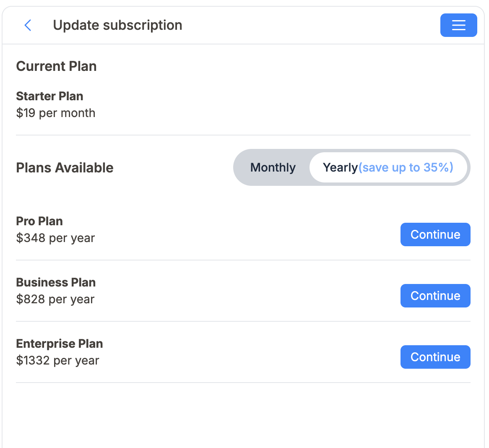Click the 'Update subscription' header title
This screenshot has height=448, width=489.
pos(117,25)
